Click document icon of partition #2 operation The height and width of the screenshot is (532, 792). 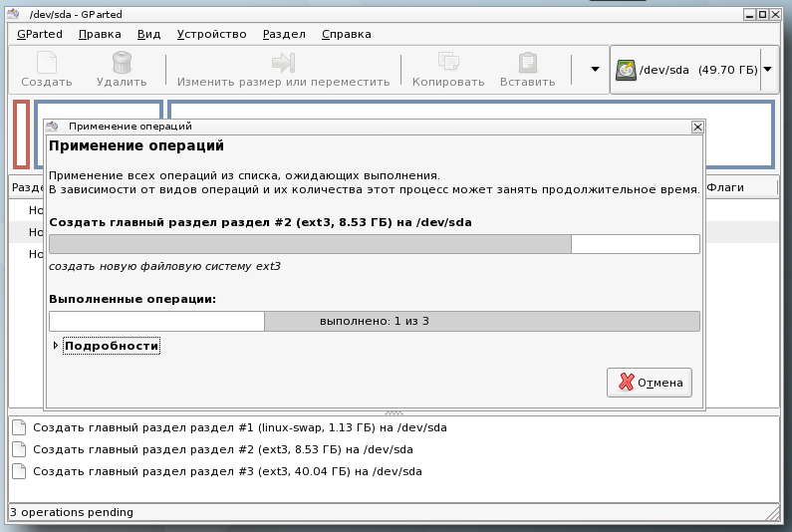tap(19, 449)
